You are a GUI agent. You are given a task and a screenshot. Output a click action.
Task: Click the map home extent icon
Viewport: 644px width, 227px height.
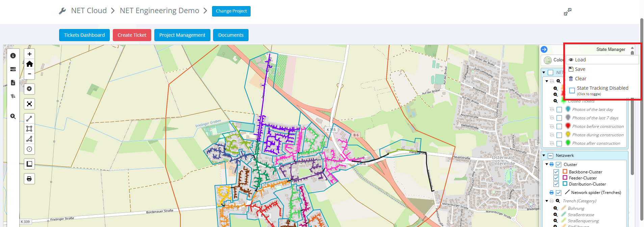point(29,64)
